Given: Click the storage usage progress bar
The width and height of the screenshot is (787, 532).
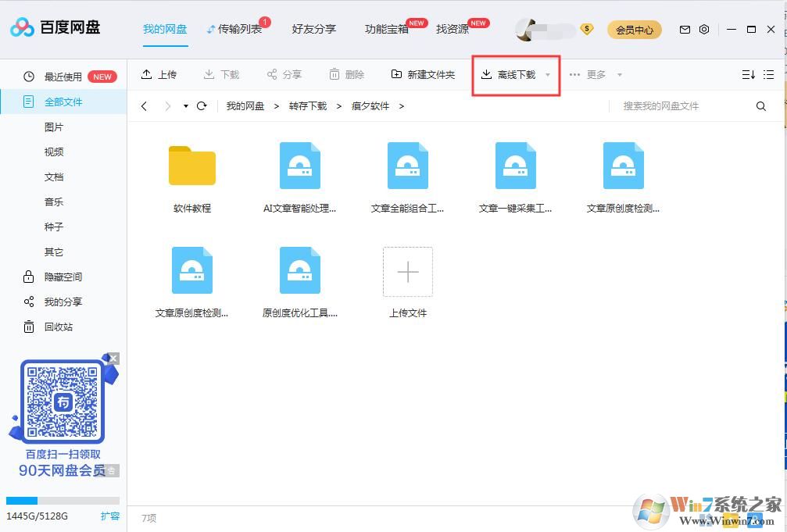Looking at the screenshot, I should [x=63, y=501].
